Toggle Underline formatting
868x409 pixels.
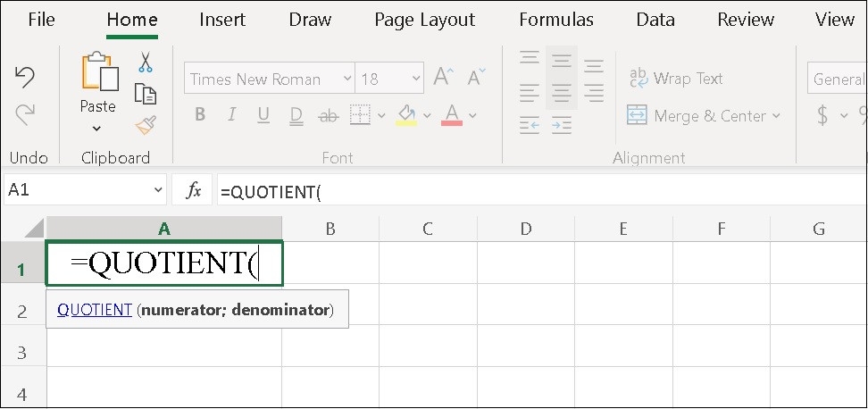pos(263,115)
